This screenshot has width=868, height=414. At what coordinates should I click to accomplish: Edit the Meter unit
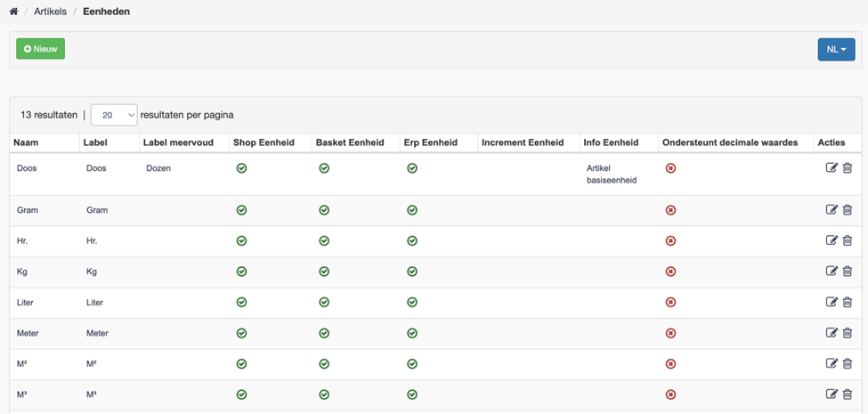(831, 333)
